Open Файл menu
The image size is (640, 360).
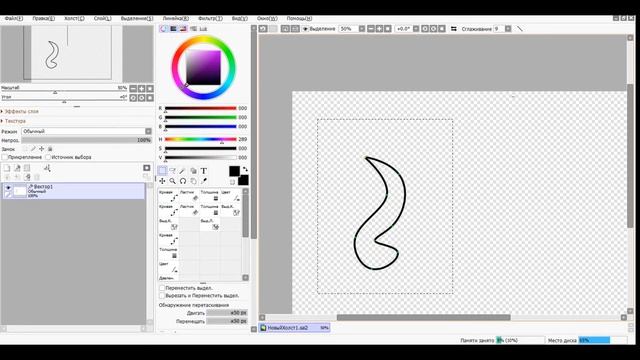(x=14, y=18)
